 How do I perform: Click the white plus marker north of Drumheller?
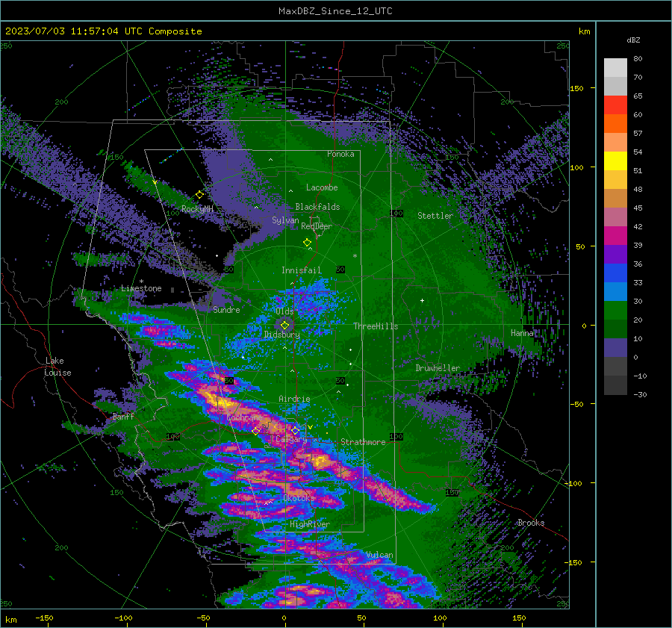click(422, 300)
